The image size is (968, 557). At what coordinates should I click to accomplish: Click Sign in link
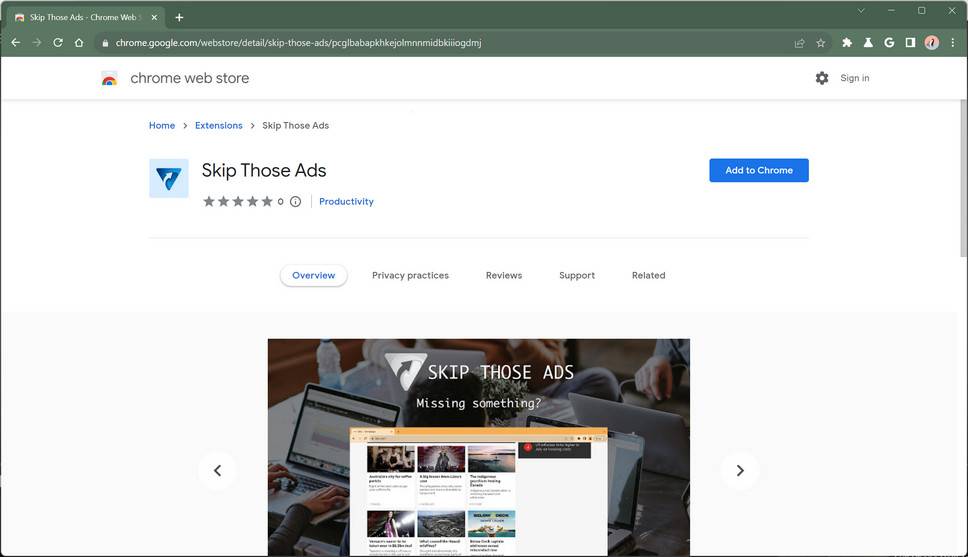point(854,78)
